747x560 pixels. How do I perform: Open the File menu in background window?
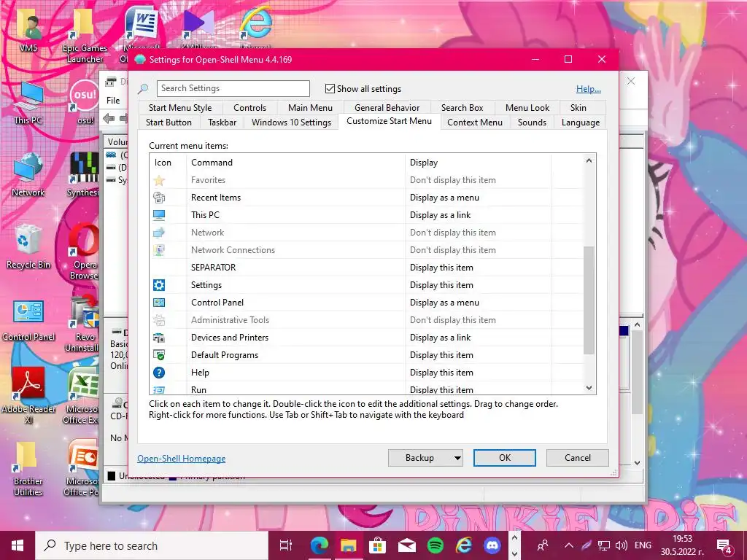click(113, 101)
